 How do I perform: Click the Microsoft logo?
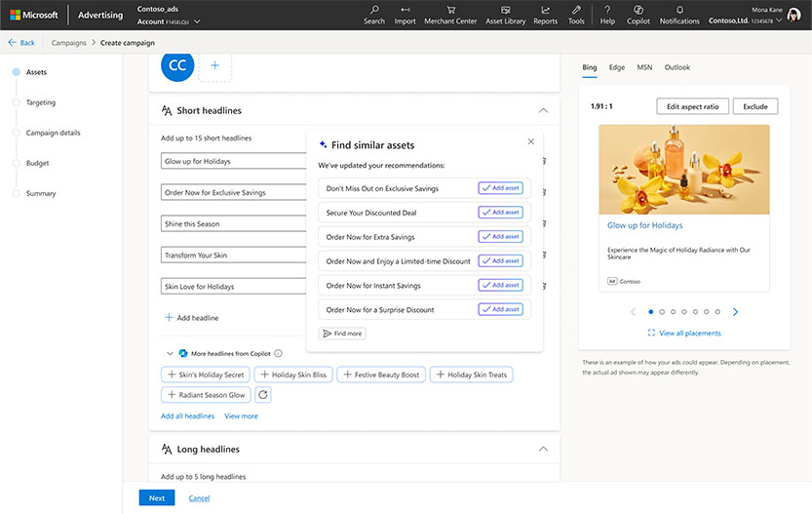tap(34, 15)
